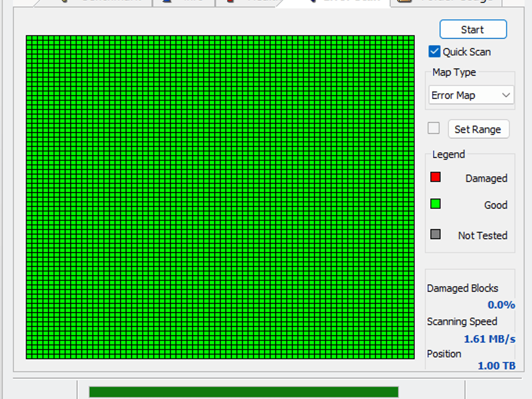Click inside the green block scan map
The width and height of the screenshot is (532, 399).
point(220,197)
